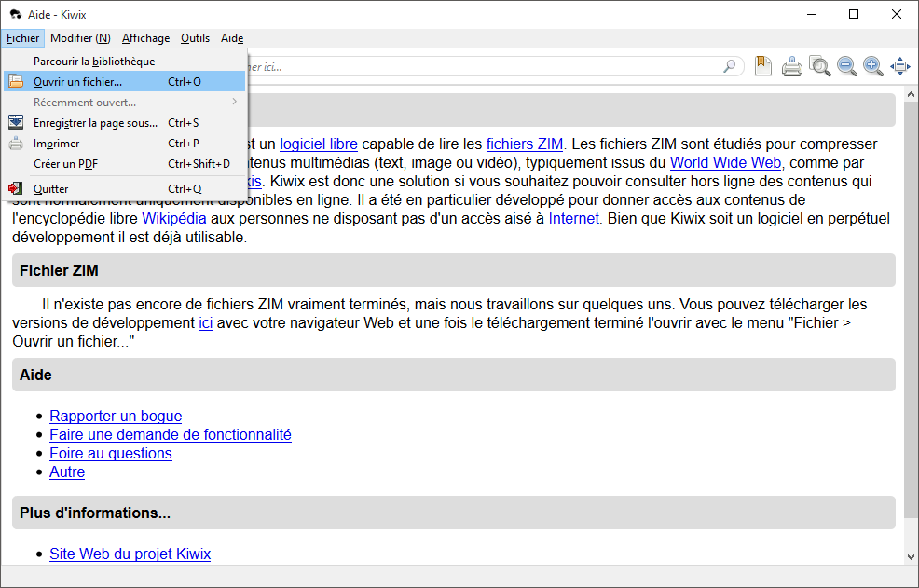
Task: Open the Aide menu
Action: click(x=232, y=38)
